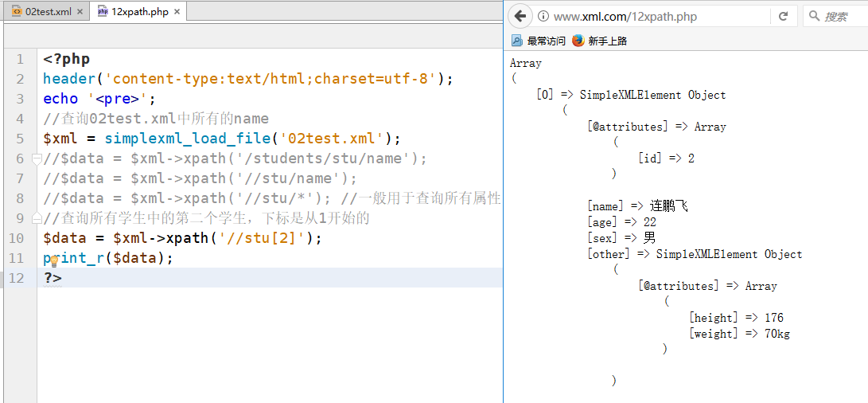Select the 12xpath.php editor tab
The image size is (868, 403).
pyautogui.click(x=139, y=12)
